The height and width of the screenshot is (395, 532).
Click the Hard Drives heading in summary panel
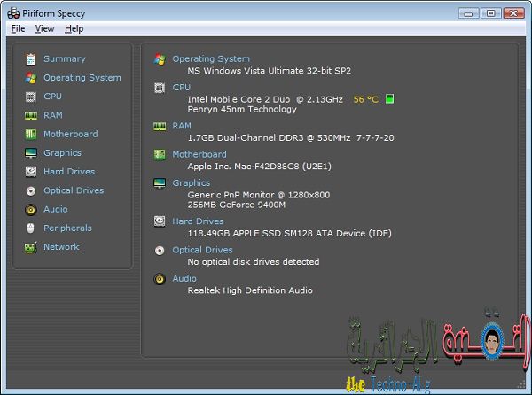198,221
